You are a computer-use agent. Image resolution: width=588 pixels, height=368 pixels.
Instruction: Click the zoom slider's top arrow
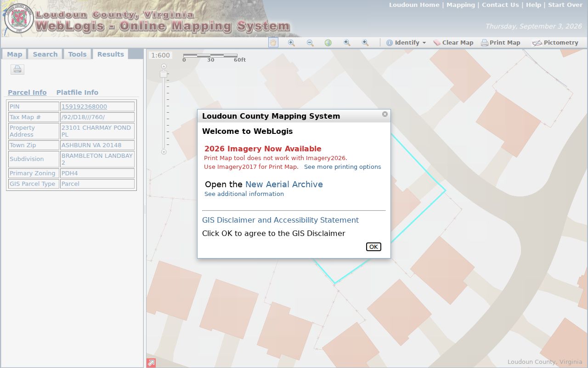(x=164, y=66)
